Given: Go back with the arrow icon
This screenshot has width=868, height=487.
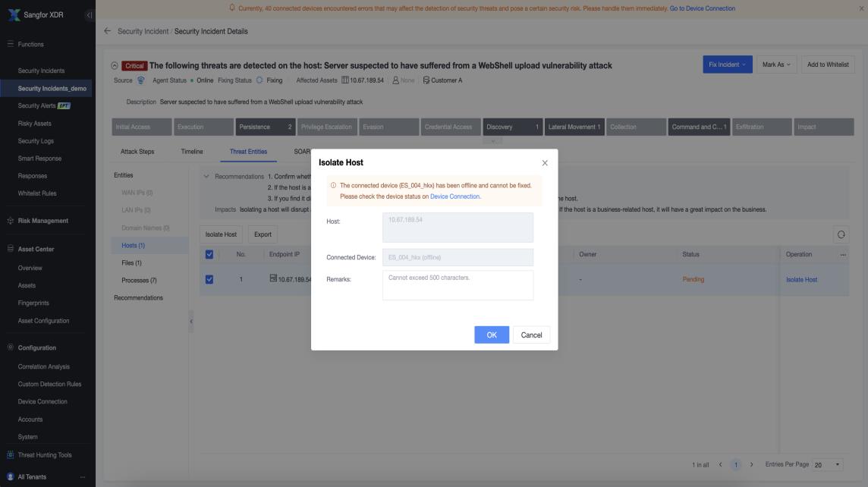Looking at the screenshot, I should tap(108, 31).
